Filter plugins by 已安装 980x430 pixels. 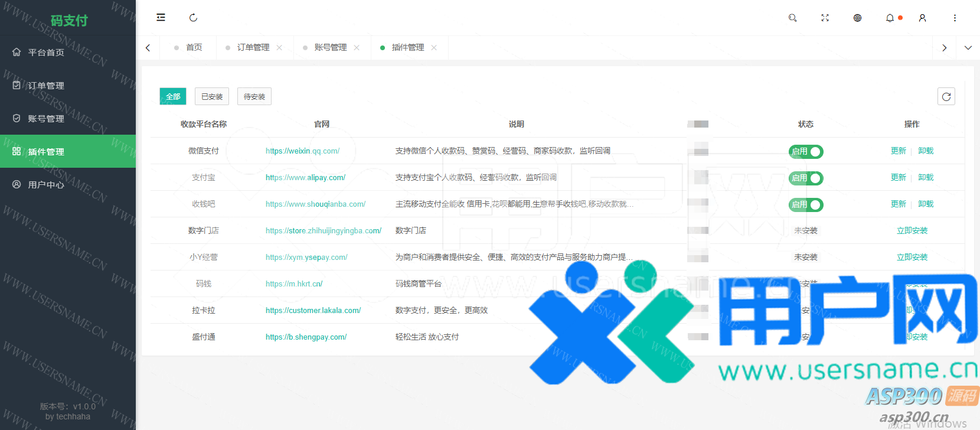(212, 97)
